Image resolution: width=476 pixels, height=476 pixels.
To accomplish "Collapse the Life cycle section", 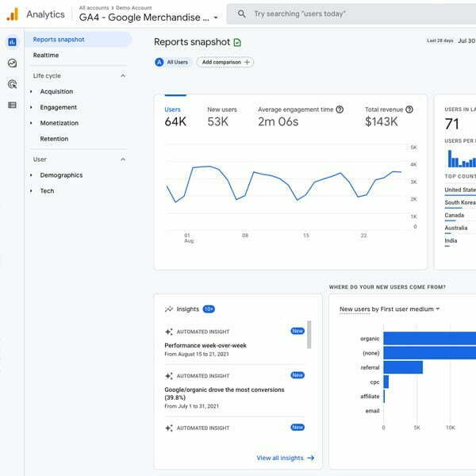I will coord(123,76).
